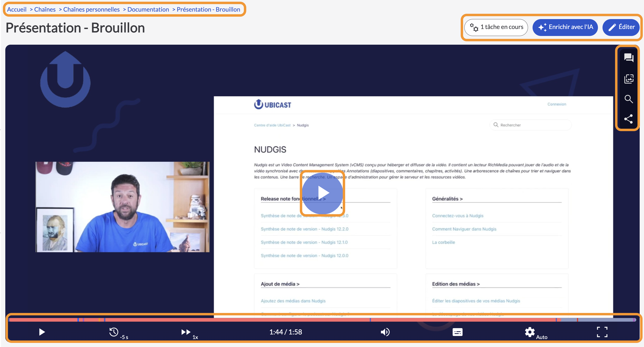Viewport: 644px width, 347px height.
Task: Click the blue marker at timeline middle
Action: [x=370, y=320]
